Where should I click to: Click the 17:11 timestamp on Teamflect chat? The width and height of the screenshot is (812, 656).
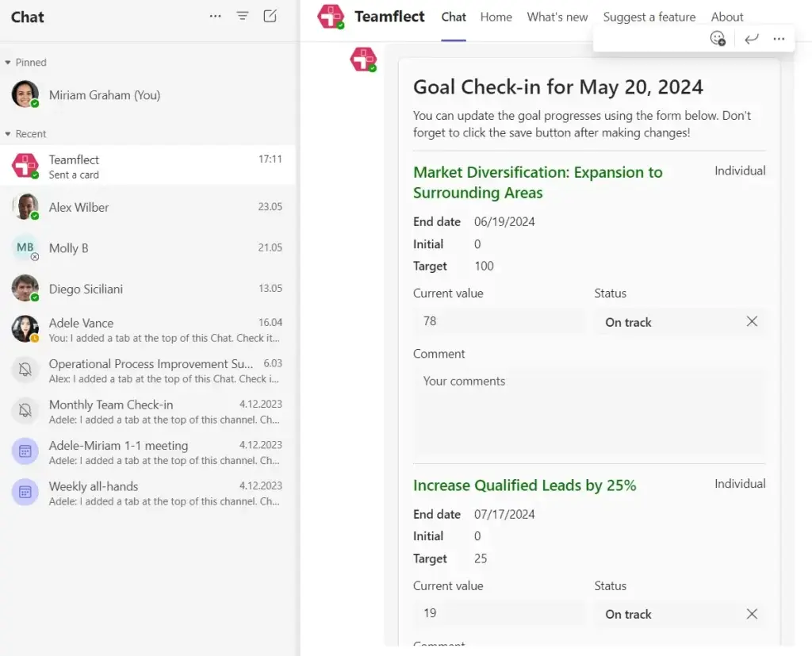(x=270, y=159)
